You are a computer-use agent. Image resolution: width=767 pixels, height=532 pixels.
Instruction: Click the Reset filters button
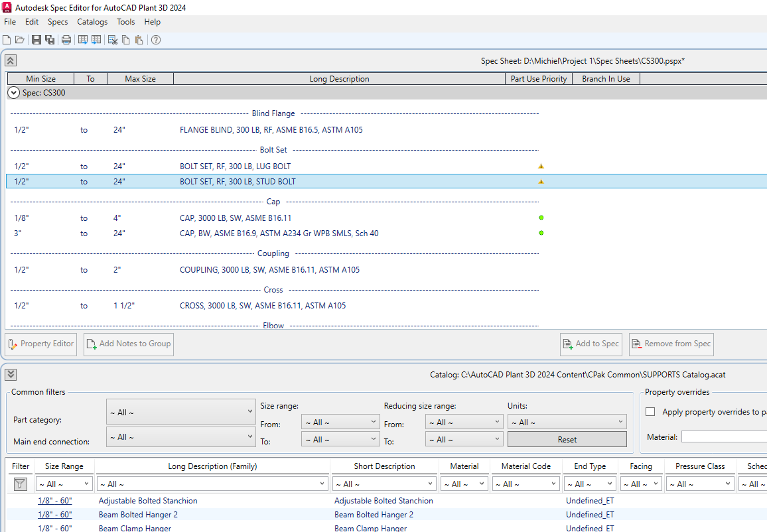(x=567, y=440)
